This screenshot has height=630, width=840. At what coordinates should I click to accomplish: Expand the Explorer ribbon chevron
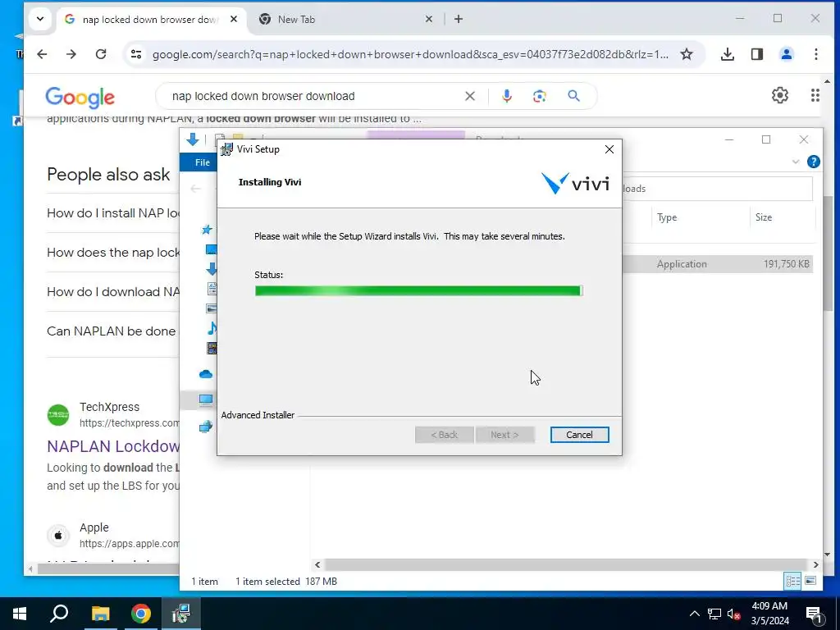point(796,162)
